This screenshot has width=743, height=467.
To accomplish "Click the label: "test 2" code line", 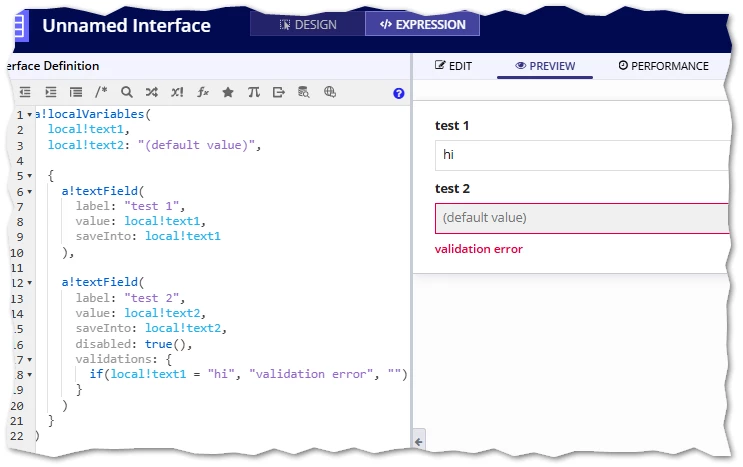I will pyautogui.click(x=130, y=298).
